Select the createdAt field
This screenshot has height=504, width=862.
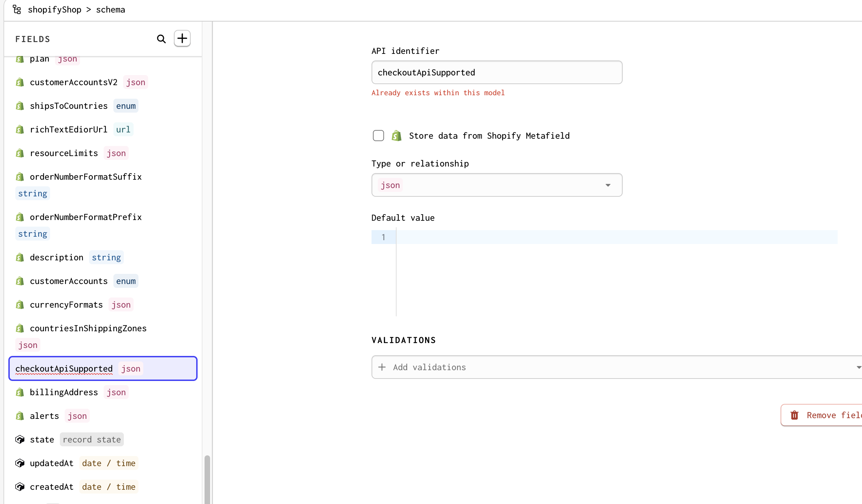(103, 487)
